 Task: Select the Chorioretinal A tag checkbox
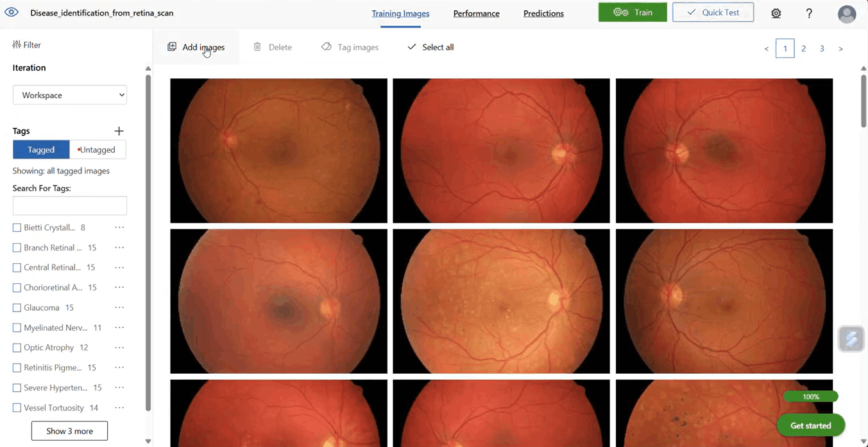pyautogui.click(x=17, y=288)
